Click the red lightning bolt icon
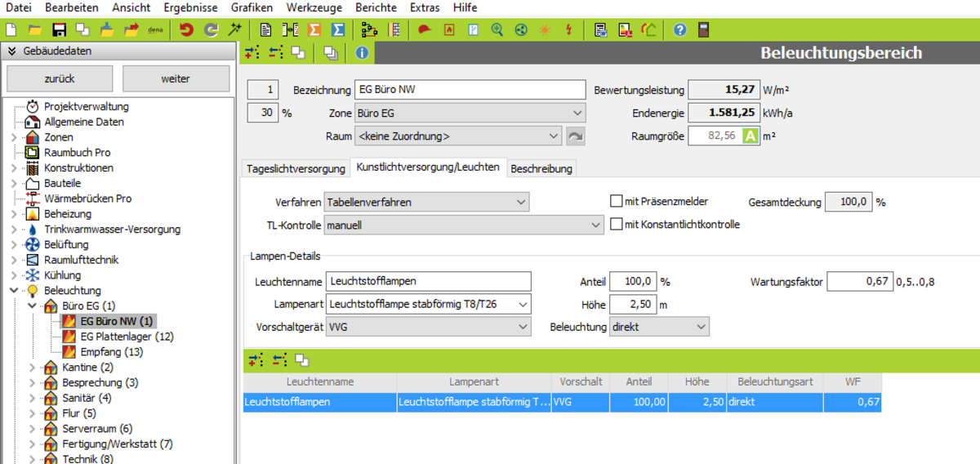 pos(568,30)
